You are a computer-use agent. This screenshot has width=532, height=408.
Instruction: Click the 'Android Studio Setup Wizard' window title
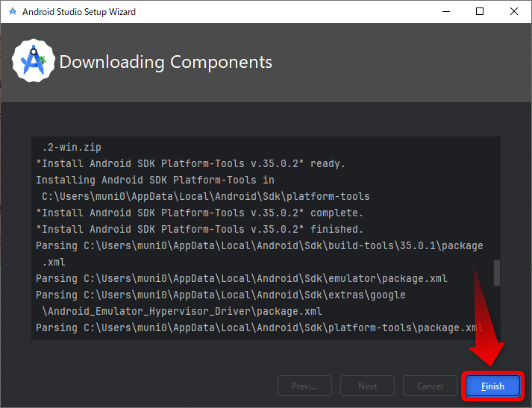(79, 12)
